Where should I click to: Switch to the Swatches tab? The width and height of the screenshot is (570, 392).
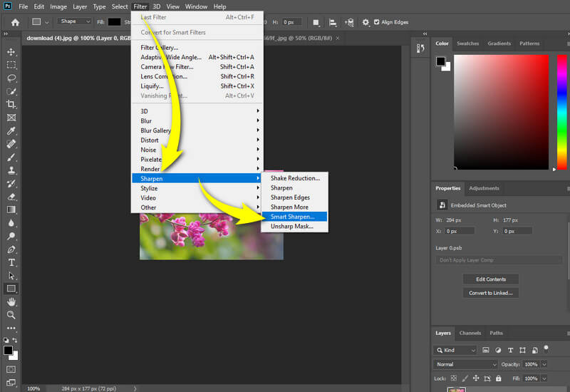point(467,43)
